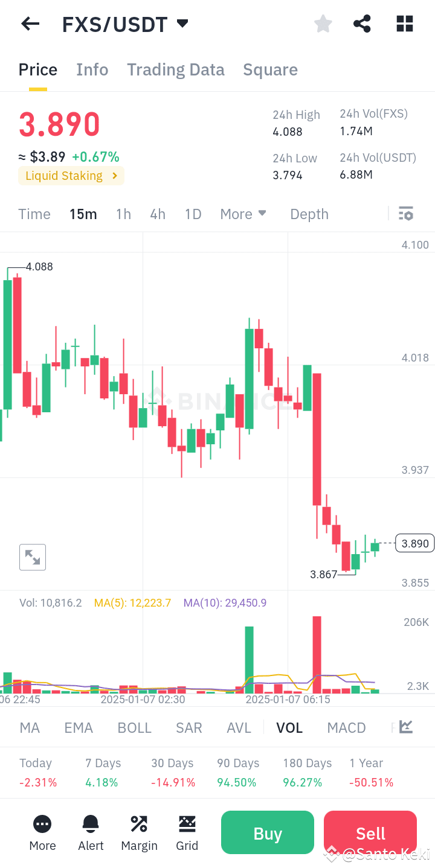The height and width of the screenshot is (868, 435).
Task: Open chart settings icon beside Depth
Action: tap(405, 214)
